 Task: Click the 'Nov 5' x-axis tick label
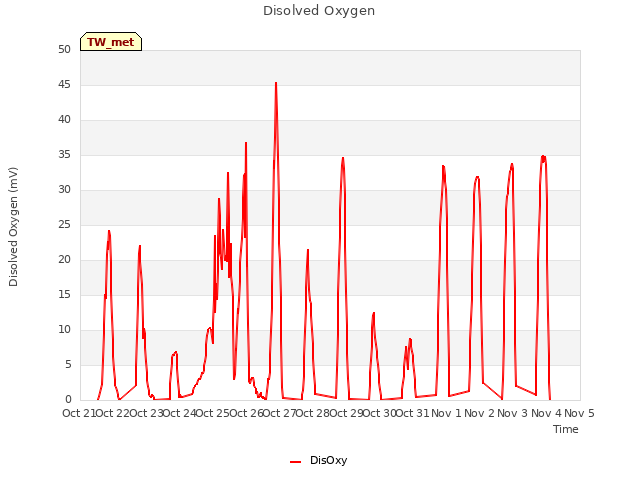pos(580,413)
